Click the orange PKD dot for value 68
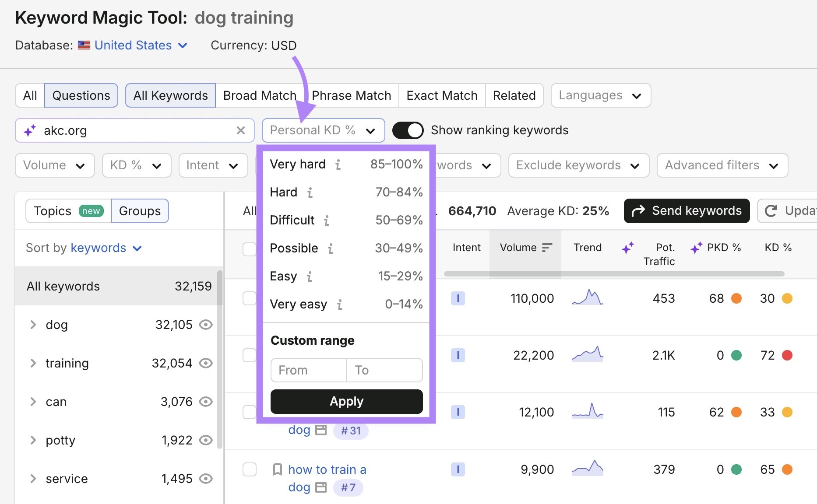 [x=736, y=298]
